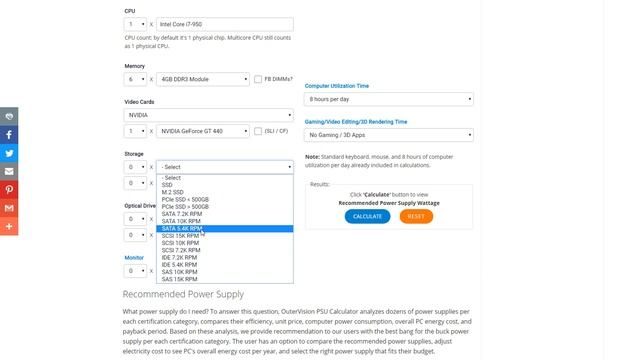This screenshot has height=360, width=640.
Task: Click the Monitor label link
Action: pyautogui.click(x=134, y=258)
